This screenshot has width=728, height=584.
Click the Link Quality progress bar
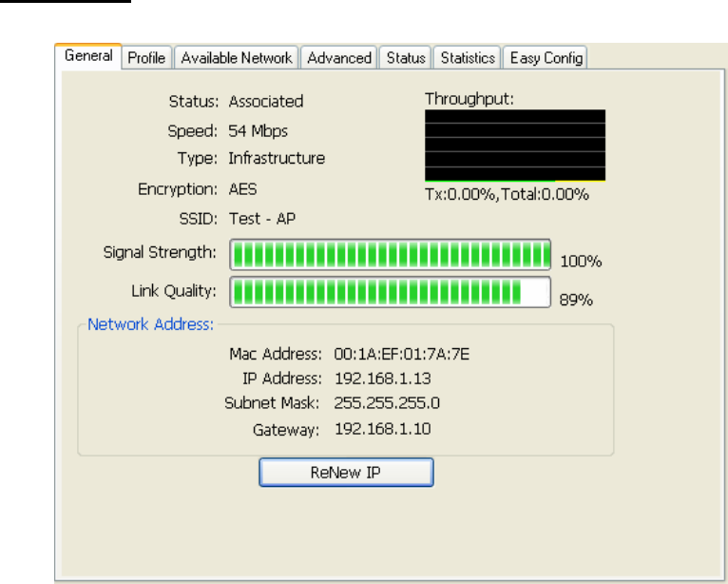coord(391,292)
